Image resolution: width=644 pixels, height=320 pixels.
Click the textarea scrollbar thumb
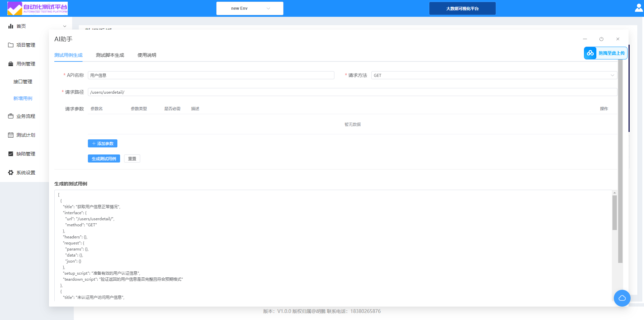pos(614,213)
